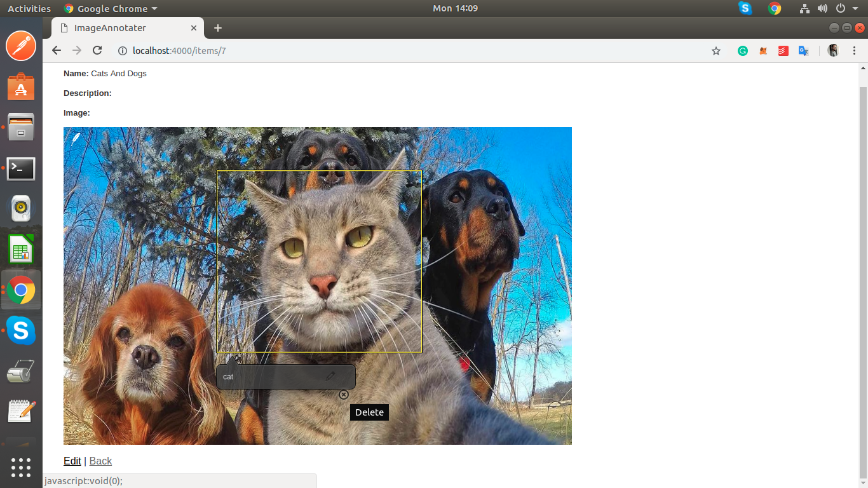Viewport: 868px width, 488px height.
Task: Click the browser forward arrow
Action: (77, 51)
